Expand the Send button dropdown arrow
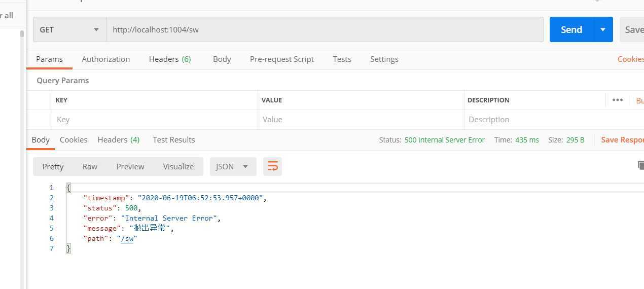Screen dimensions: 644x289 pyautogui.click(x=603, y=29)
